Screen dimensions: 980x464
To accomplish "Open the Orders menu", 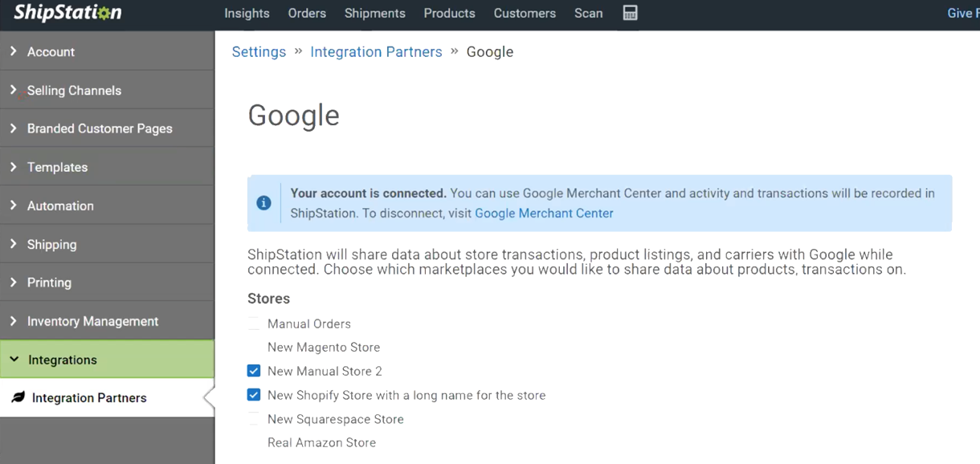I will (x=307, y=13).
